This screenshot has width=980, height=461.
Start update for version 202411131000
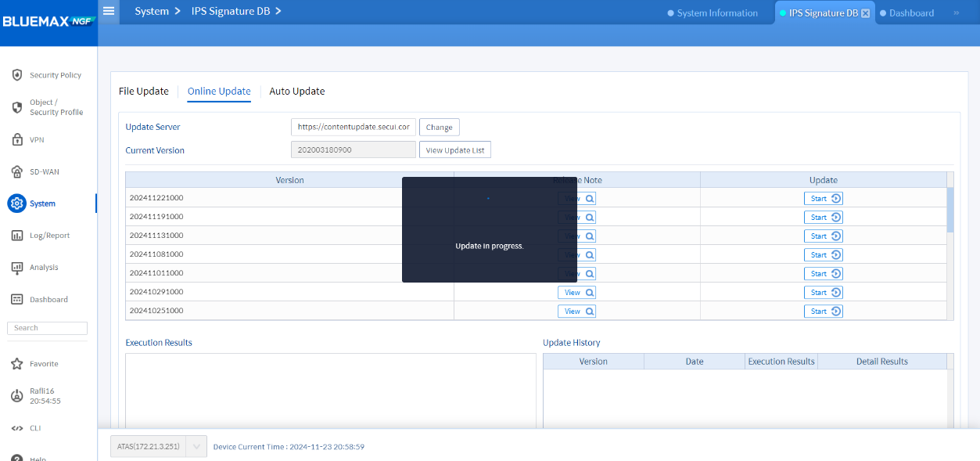824,236
